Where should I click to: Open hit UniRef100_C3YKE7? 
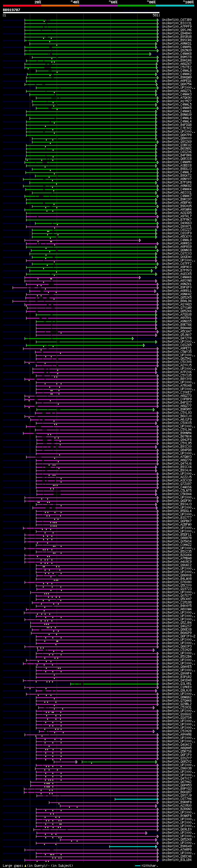(x=177, y=393)
